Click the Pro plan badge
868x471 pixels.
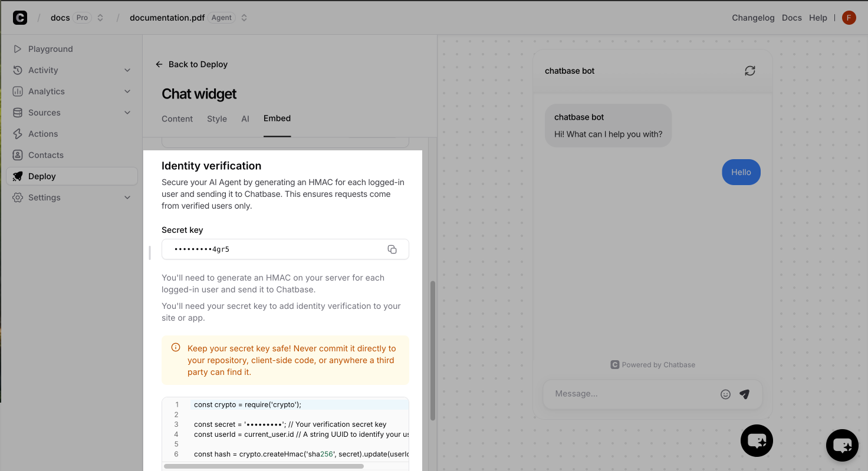(83, 18)
